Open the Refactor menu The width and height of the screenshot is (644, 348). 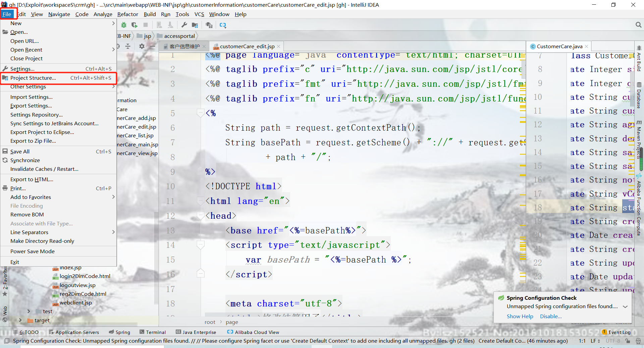[x=127, y=14]
